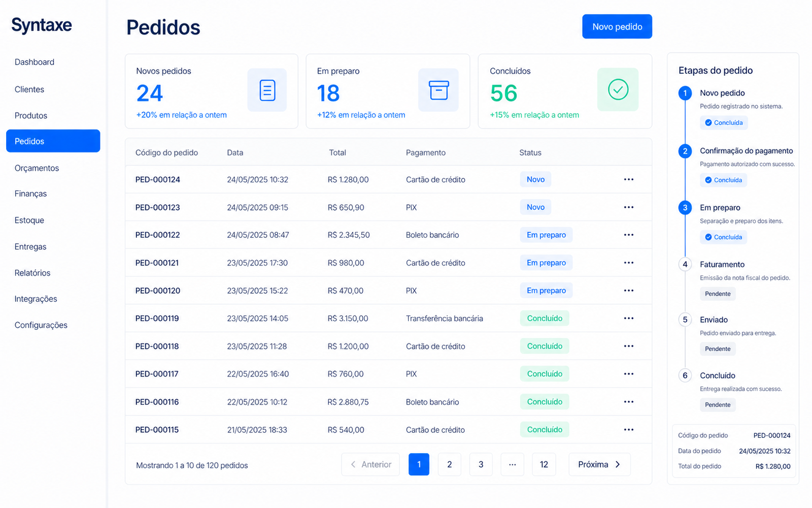Screen dimensions: 812x508
Task: Click the green checkmark icon in Concluídos card
Action: pos(618,89)
